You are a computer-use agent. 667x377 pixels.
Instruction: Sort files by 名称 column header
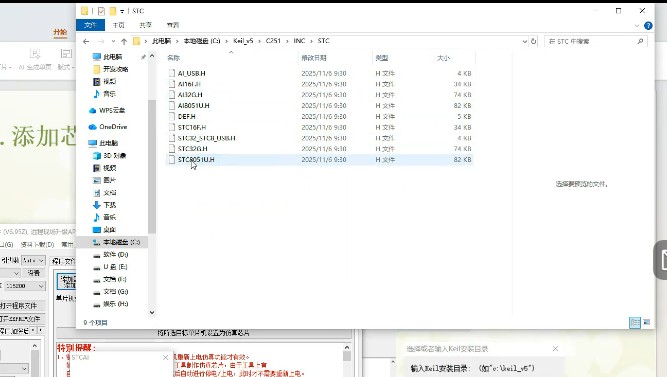point(174,58)
